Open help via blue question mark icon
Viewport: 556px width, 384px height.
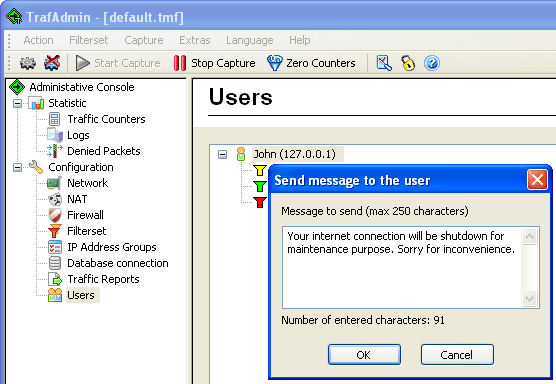coord(432,63)
